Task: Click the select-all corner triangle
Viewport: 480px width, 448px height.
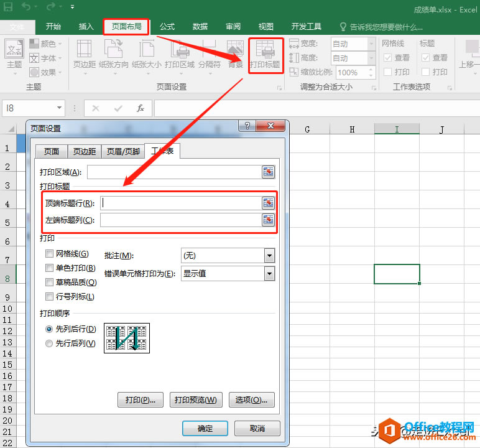Action: (11, 129)
